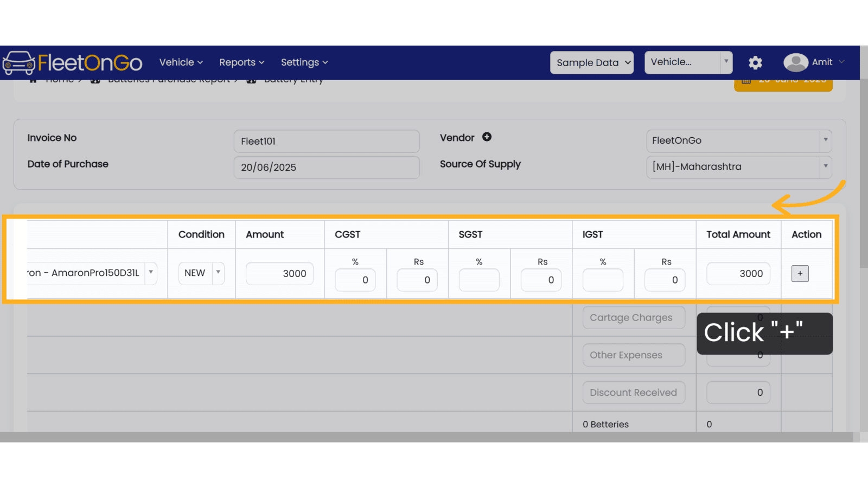Click the Amount field showing 3000

[279, 273]
